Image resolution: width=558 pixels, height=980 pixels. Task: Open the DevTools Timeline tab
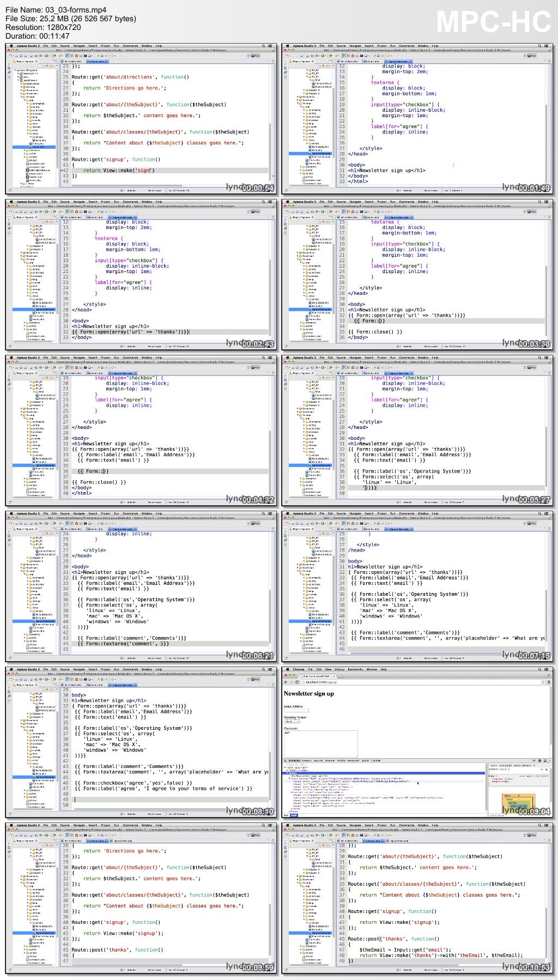tap(330, 761)
